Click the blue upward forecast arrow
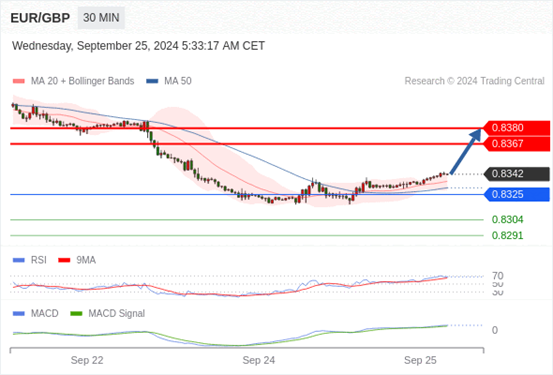Screen dimensions: 553x375 pyautogui.click(x=466, y=151)
